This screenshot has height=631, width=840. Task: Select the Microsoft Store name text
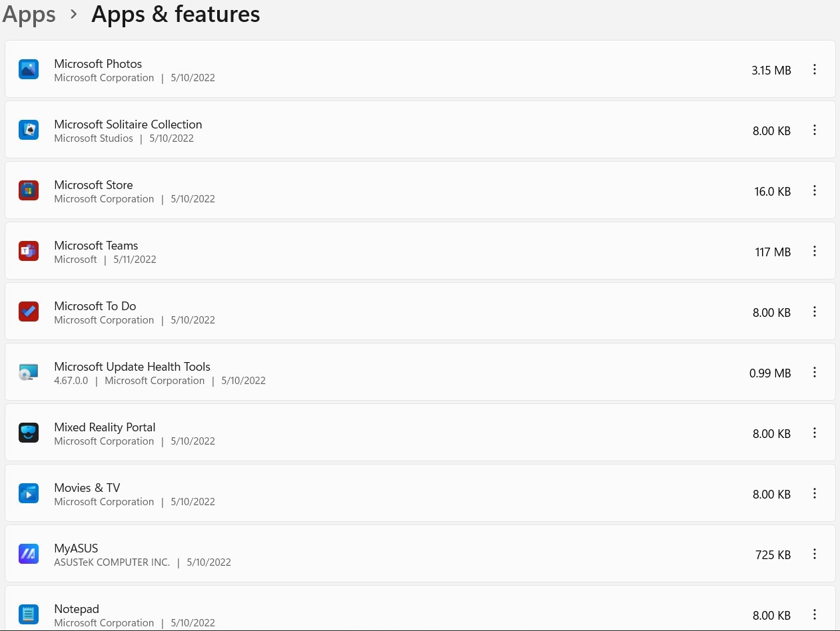[x=93, y=185]
